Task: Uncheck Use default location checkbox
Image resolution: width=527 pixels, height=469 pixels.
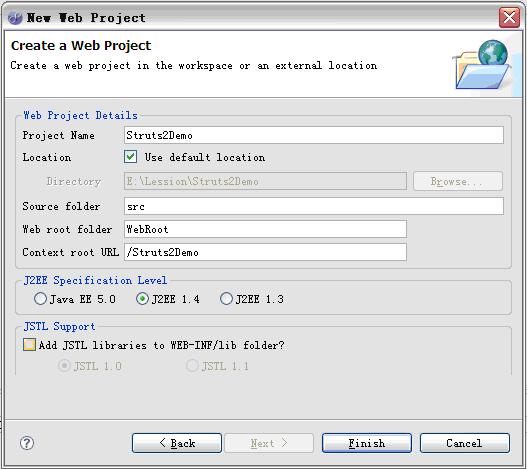Action: [130, 157]
